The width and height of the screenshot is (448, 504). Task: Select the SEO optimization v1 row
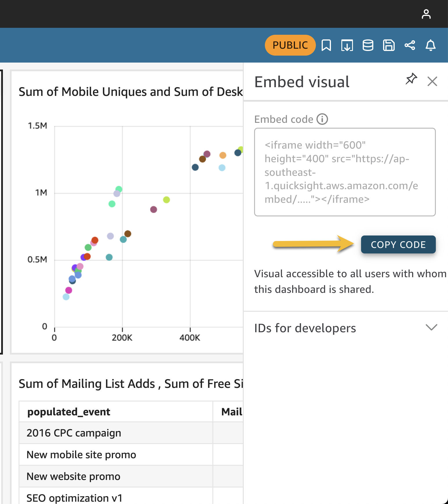[x=74, y=498]
